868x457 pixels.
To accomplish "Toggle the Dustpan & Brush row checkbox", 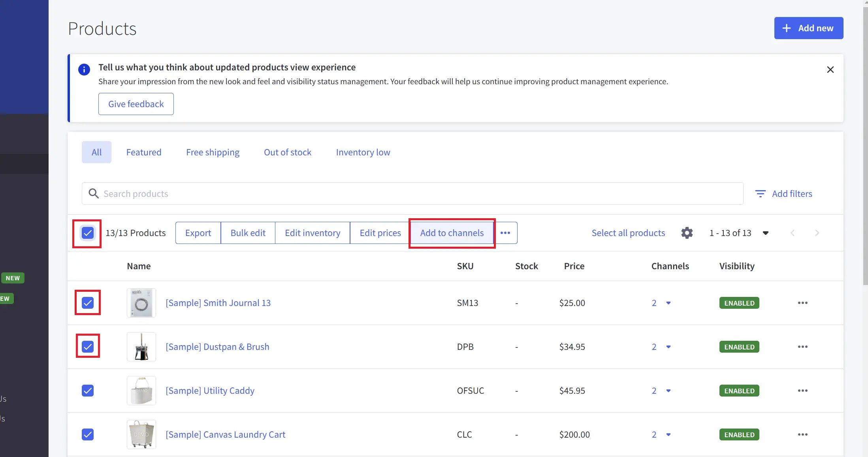I will click(87, 347).
